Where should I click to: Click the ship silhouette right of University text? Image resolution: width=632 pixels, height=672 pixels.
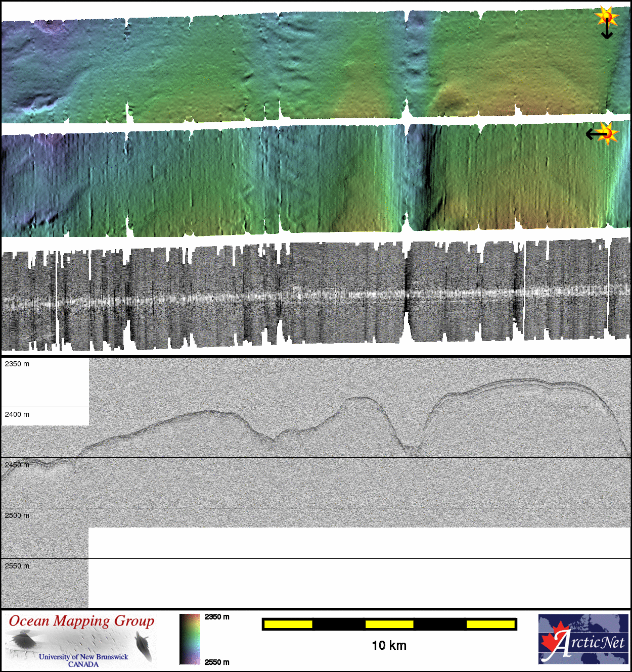click(144, 647)
